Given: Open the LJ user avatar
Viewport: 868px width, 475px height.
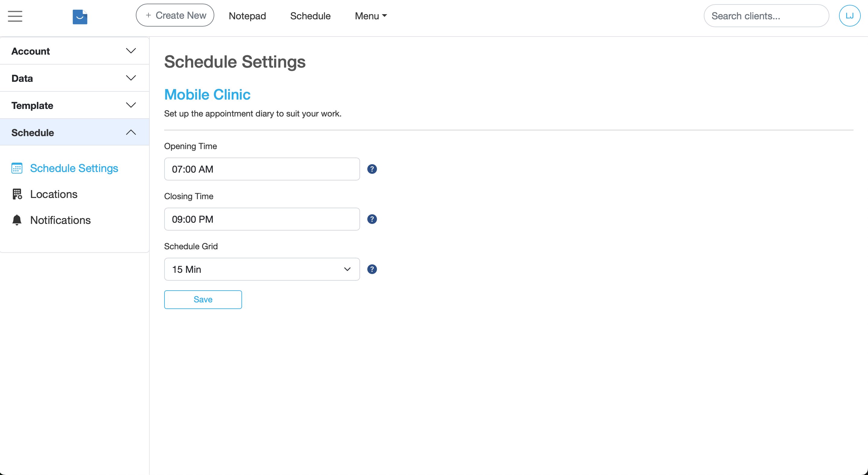Looking at the screenshot, I should tap(850, 15).
